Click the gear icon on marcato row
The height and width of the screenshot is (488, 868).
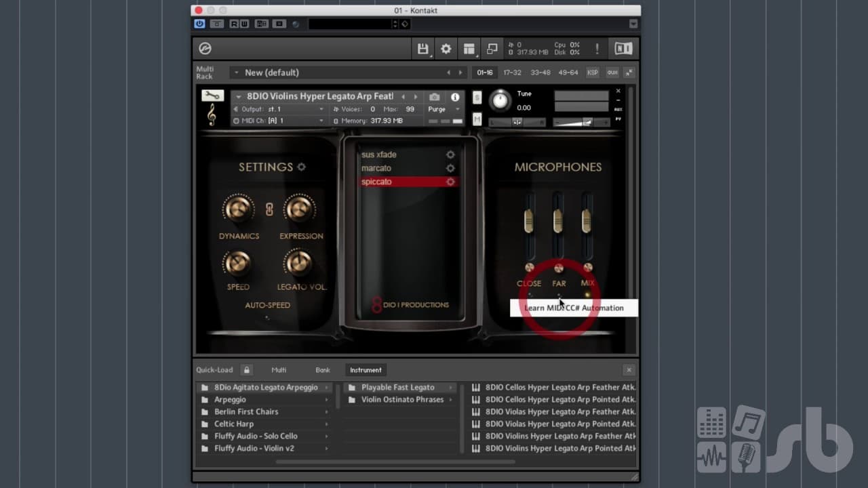coord(450,168)
